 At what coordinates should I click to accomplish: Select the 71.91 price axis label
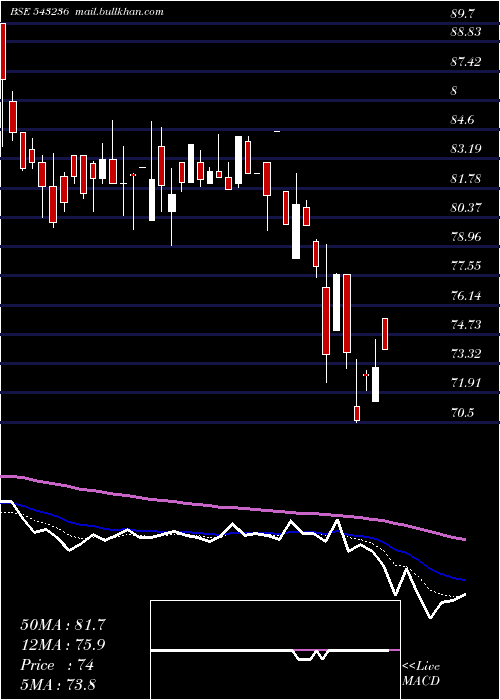[466, 383]
